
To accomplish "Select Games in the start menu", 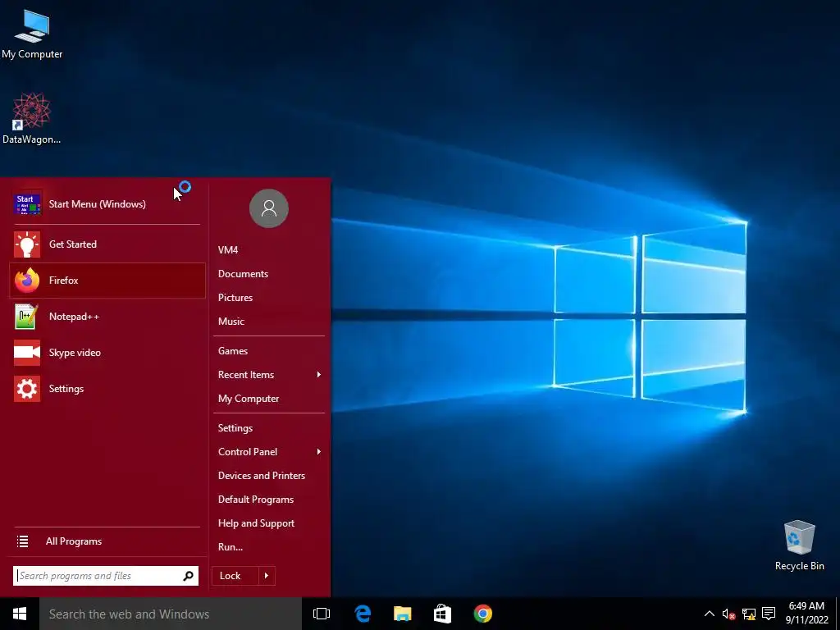I will click(269, 351).
